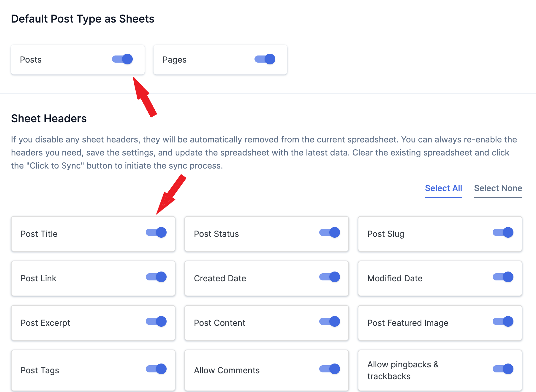Image resolution: width=536 pixels, height=392 pixels.
Task: Turn off Post Featured Image header
Action: coord(502,321)
